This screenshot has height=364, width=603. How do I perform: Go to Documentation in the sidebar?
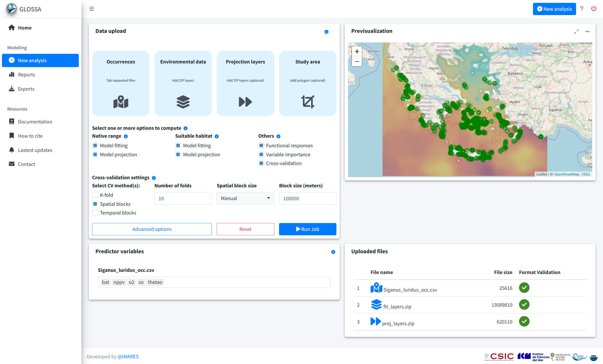click(x=35, y=122)
